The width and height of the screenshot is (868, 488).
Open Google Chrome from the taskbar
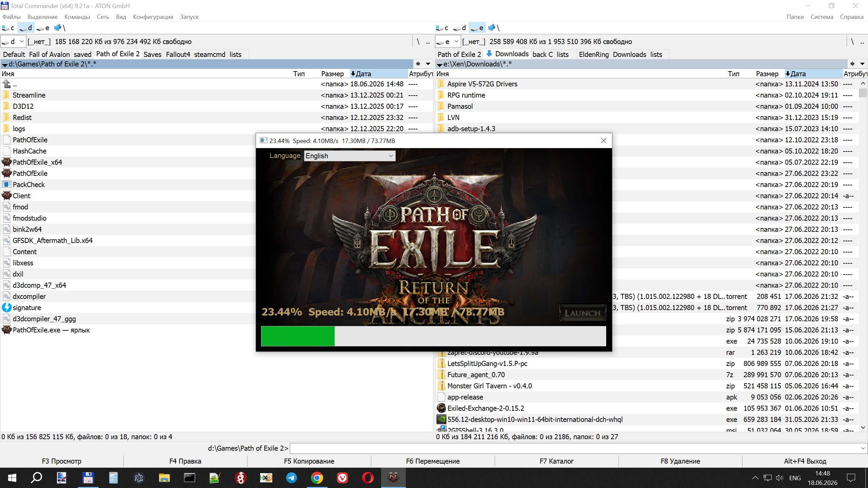[317, 478]
